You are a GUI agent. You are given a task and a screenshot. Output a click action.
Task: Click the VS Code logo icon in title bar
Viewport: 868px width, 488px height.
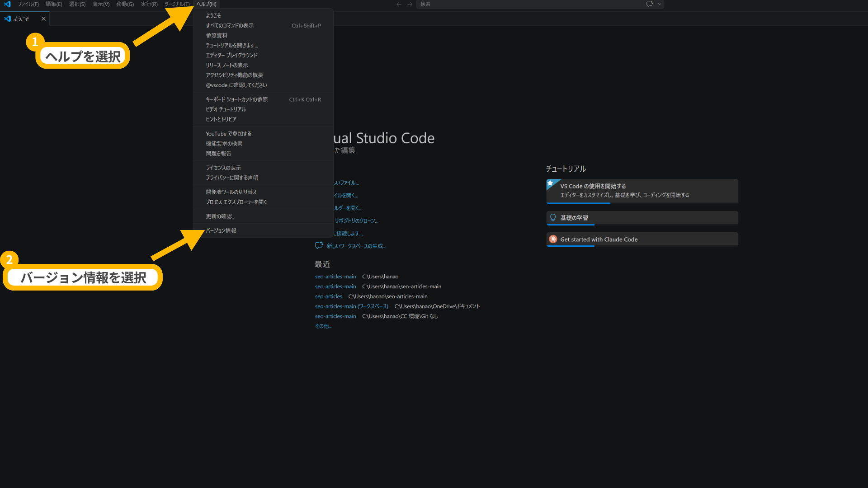pos(7,4)
